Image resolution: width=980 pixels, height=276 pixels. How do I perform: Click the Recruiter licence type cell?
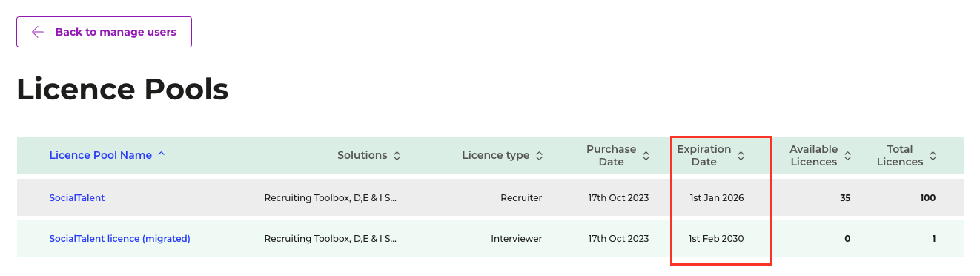[521, 198]
